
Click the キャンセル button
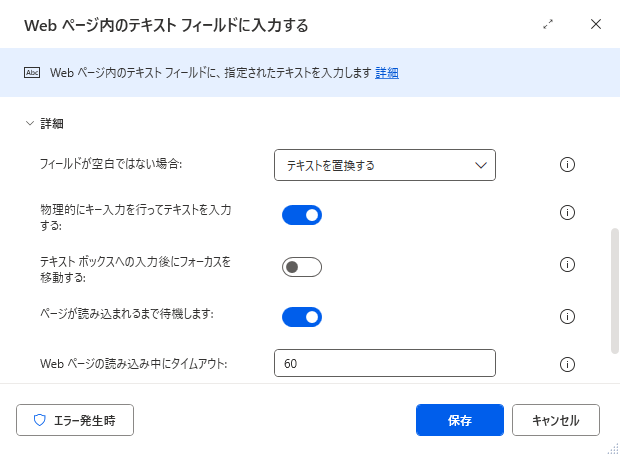coord(556,420)
